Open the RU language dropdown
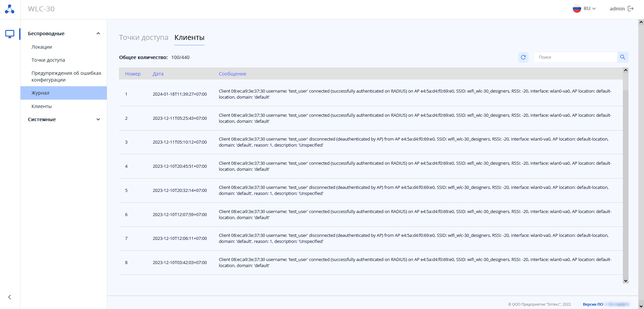Screen dimensions: 644x309 pos(590,9)
